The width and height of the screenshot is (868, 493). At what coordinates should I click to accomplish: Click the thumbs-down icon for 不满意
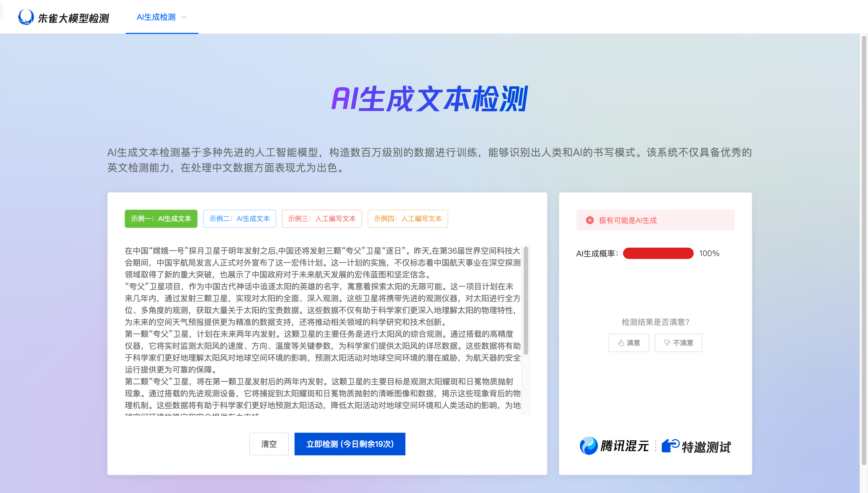(x=667, y=343)
